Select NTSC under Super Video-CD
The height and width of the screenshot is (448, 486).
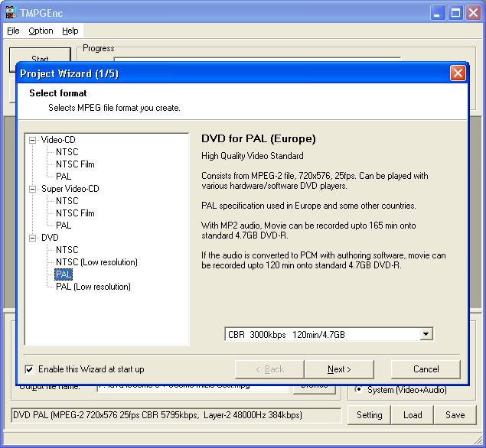[67, 201]
